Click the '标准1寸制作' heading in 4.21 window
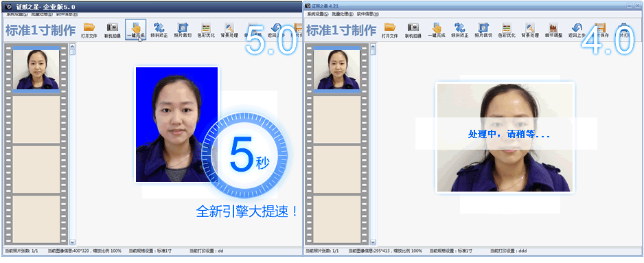 tap(341, 30)
